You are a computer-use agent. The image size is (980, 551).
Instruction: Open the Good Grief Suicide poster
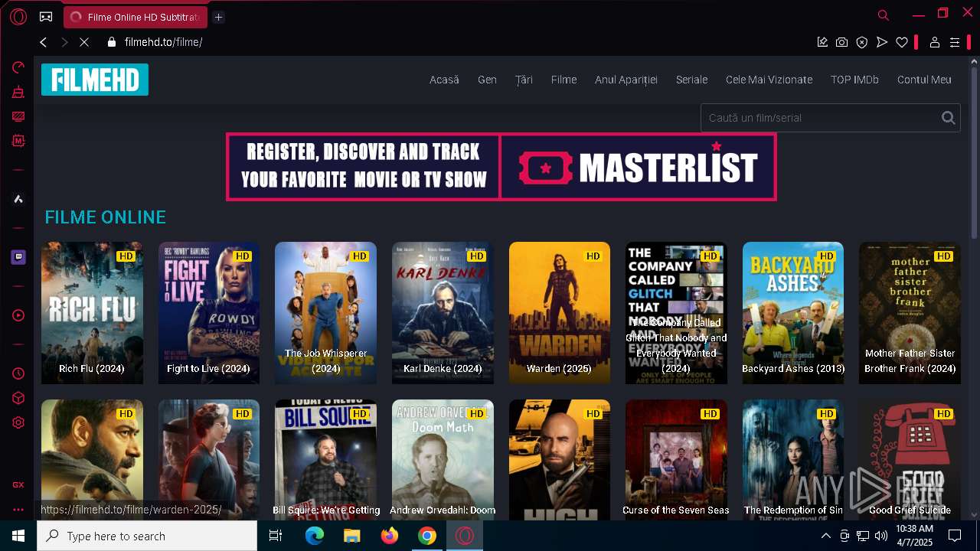[910, 459]
